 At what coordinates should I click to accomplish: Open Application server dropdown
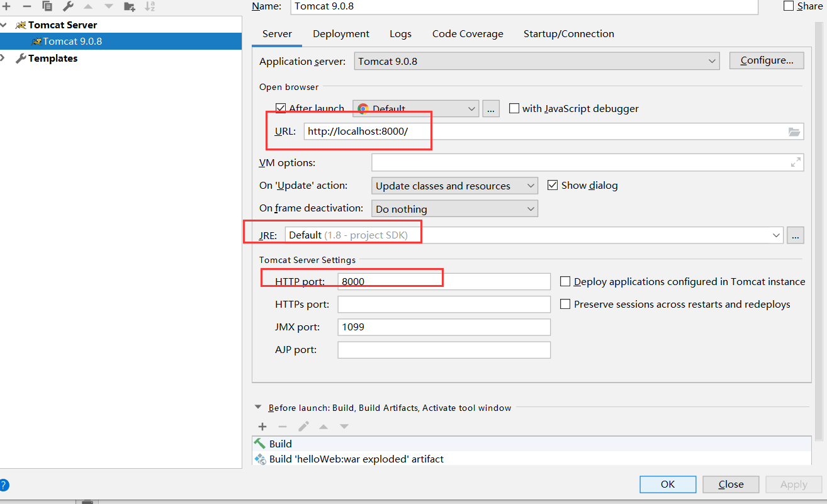[x=537, y=61]
